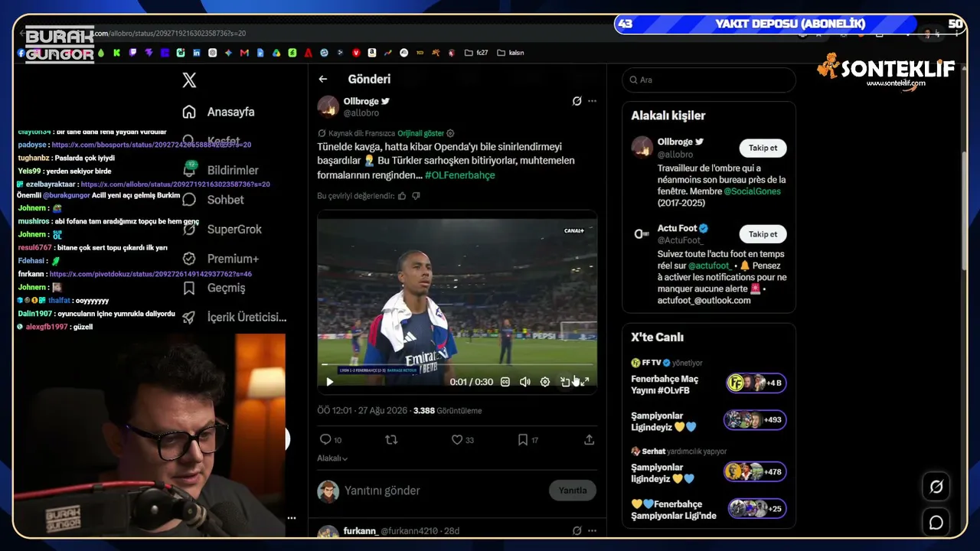Open the floating messages button
The width and height of the screenshot is (980, 551).
(936, 522)
